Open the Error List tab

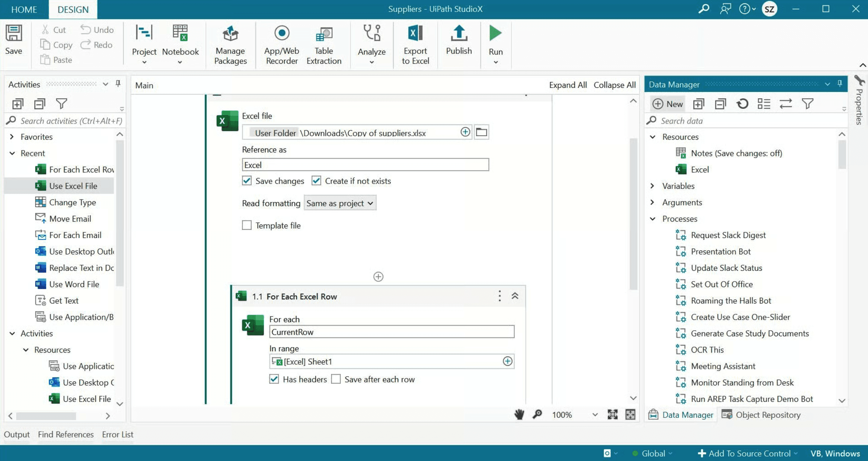(118, 434)
